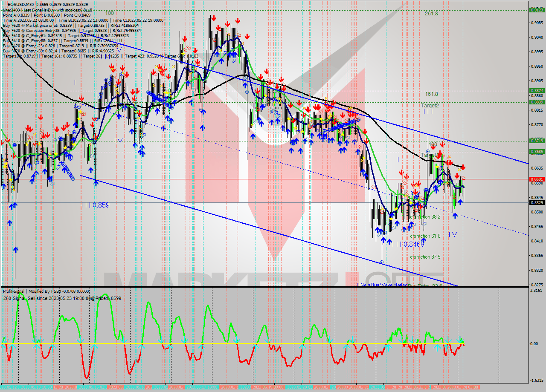Click the '261.8' Fibonacci level label
The width and height of the screenshot is (546, 392).
coord(431,14)
